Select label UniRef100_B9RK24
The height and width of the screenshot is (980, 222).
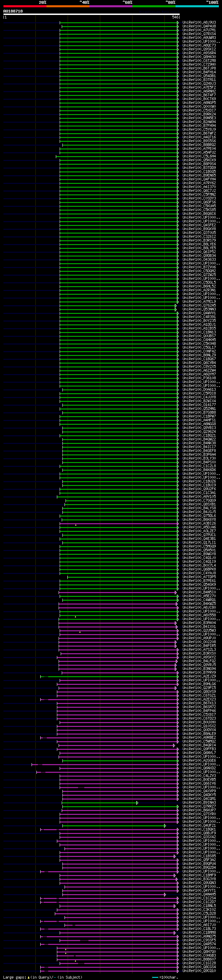pyautogui.click(x=199, y=114)
